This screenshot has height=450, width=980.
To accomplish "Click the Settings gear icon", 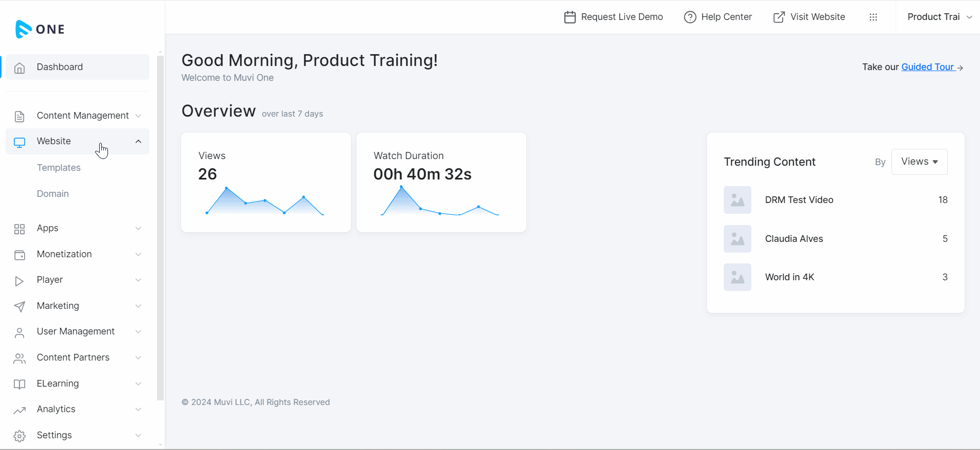I will pyautogui.click(x=19, y=436).
